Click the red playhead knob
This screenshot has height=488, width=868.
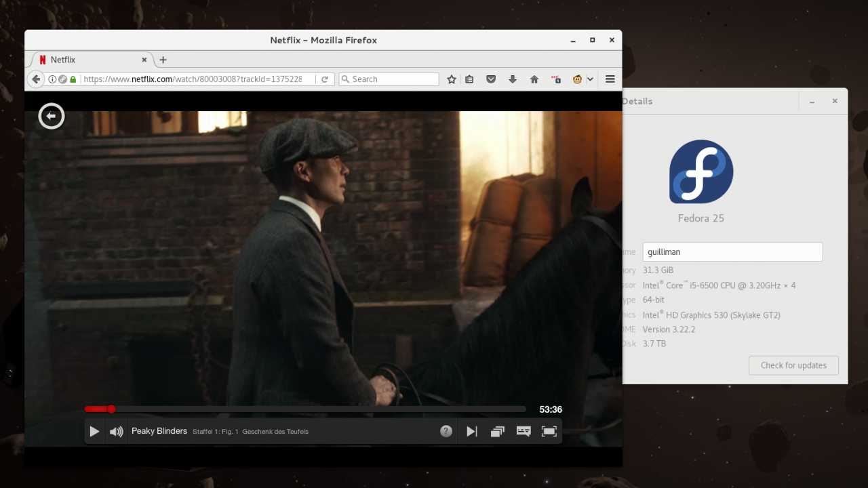[111, 409]
